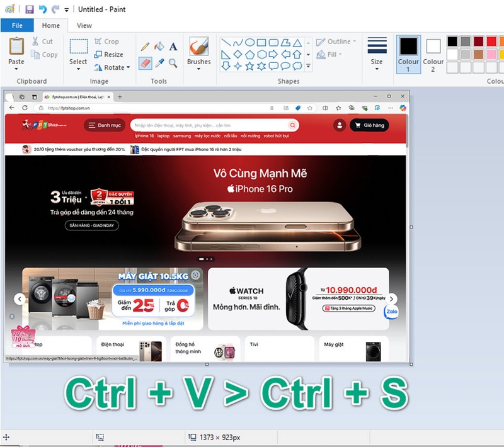The image size is (504, 447).
Task: Choose the Diamond shape
Action: coord(238,55)
